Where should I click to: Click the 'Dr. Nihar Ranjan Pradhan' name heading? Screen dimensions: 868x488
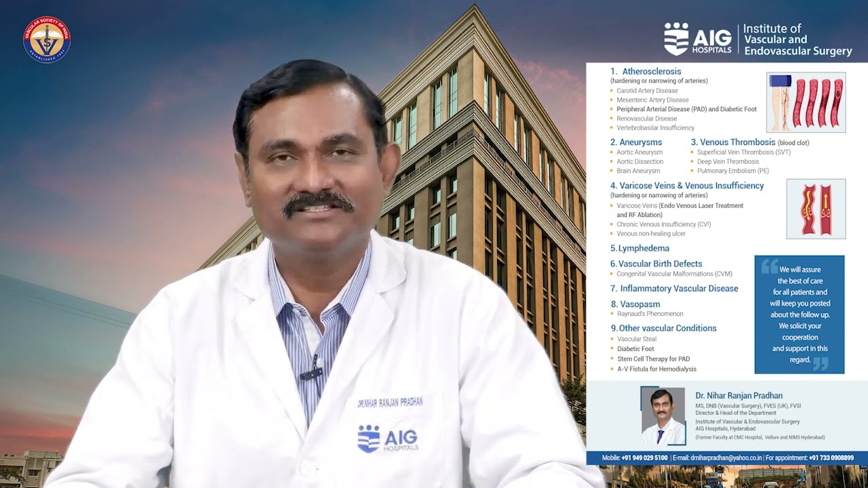738,396
